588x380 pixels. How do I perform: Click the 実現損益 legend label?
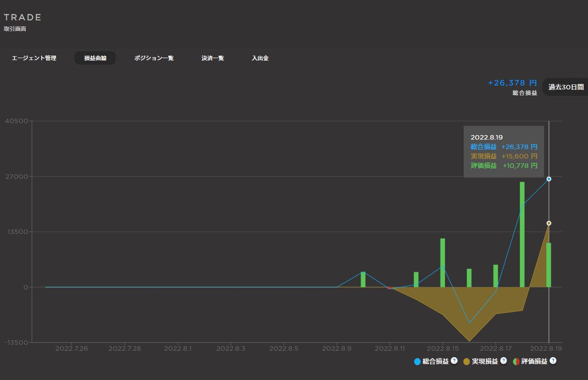coord(485,361)
